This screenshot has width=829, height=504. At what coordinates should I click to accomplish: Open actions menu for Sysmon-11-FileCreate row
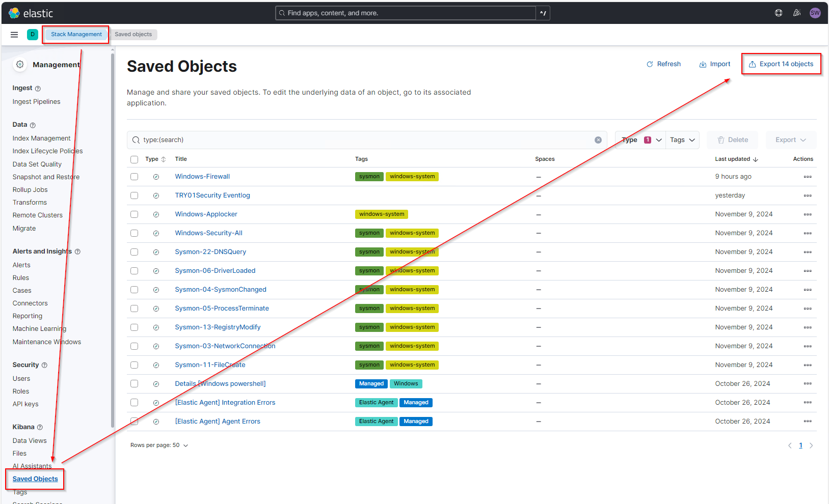(808, 365)
